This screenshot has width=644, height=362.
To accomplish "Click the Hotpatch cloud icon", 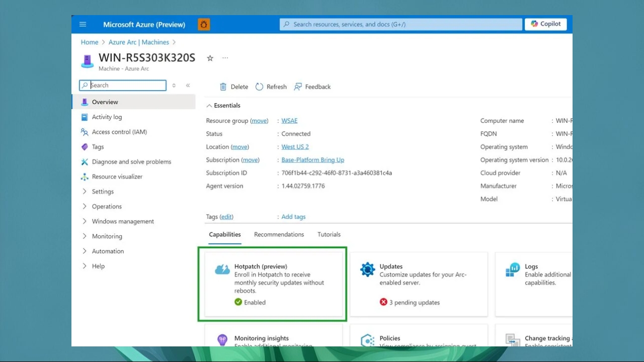I will tap(222, 270).
